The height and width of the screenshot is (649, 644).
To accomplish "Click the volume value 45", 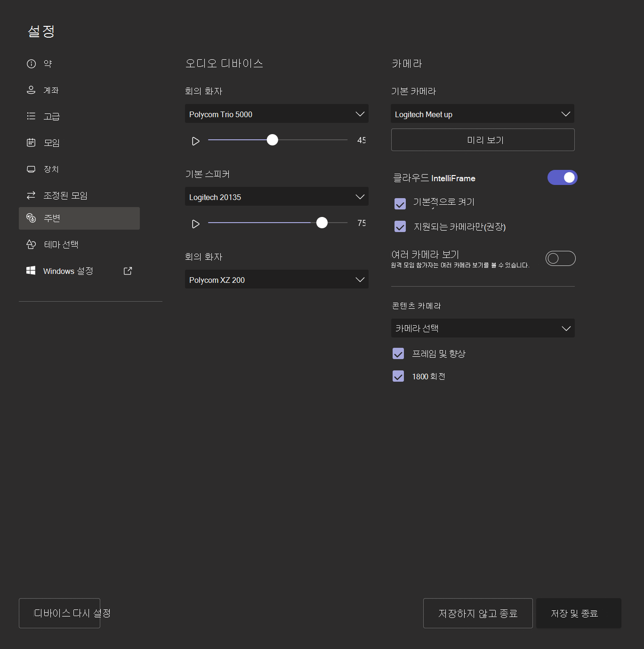I will click(x=362, y=140).
